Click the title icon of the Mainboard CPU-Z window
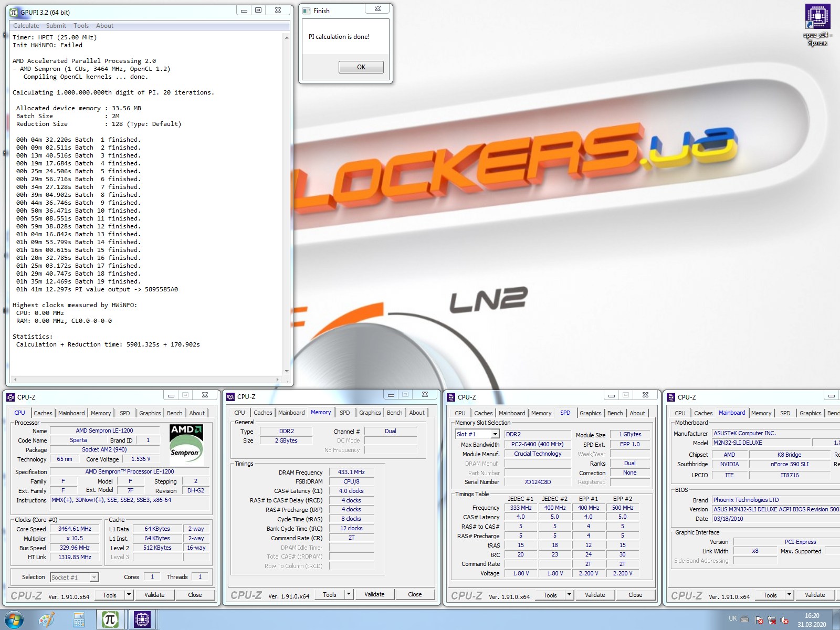 pyautogui.click(x=671, y=397)
